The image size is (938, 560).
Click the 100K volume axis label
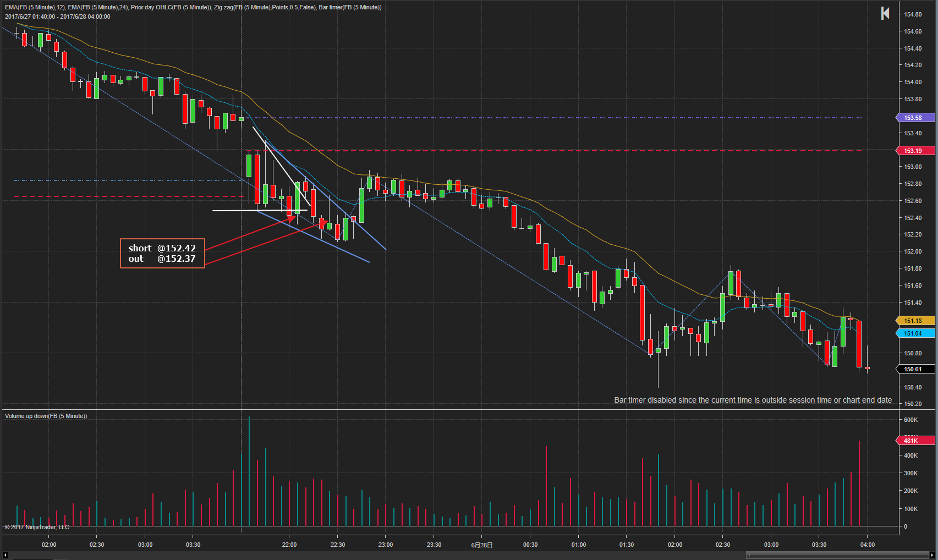tap(911, 509)
